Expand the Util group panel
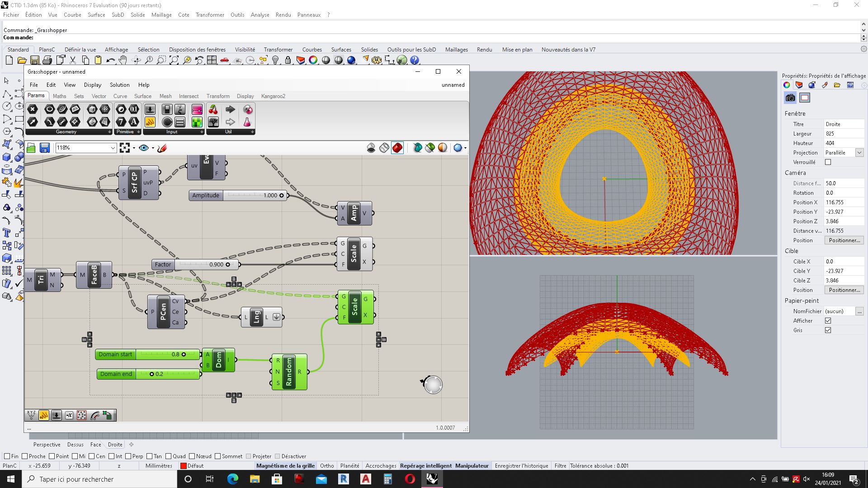The height and width of the screenshot is (488, 868). [252, 132]
